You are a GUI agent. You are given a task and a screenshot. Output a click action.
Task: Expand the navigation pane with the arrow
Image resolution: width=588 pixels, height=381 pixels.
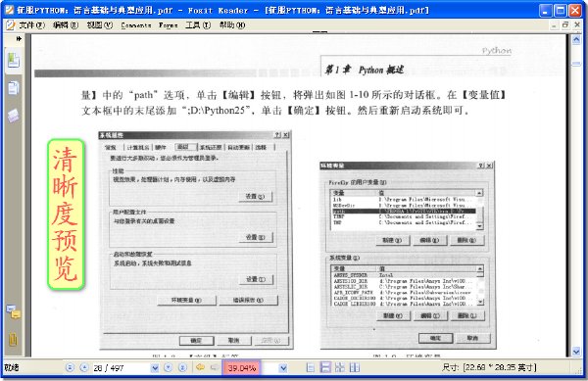19,38
